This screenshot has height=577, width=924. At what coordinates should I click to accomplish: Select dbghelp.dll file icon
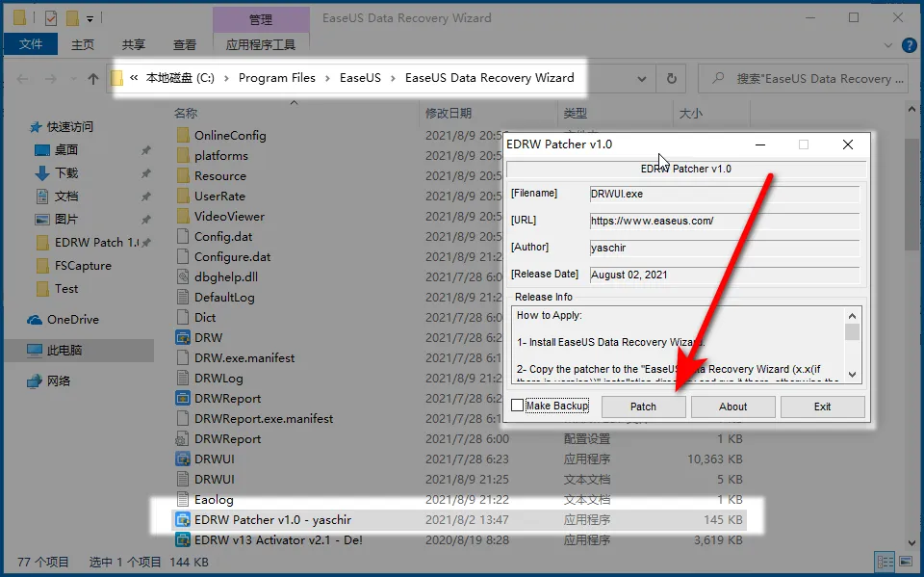point(183,276)
